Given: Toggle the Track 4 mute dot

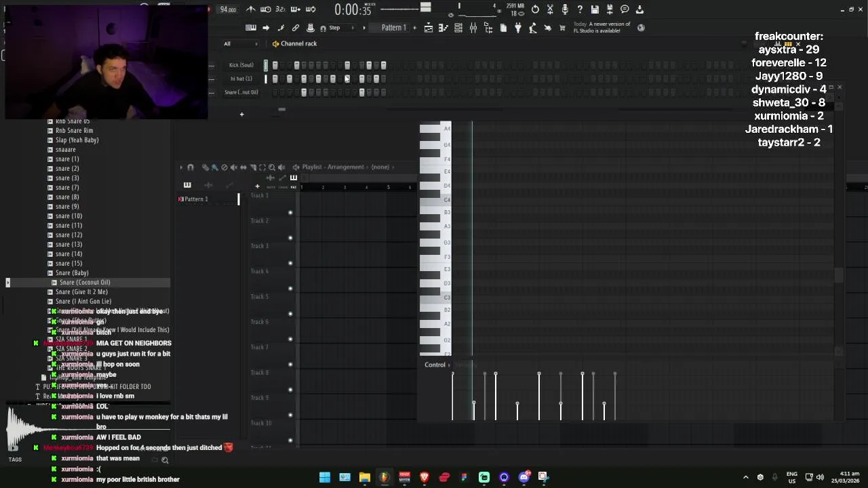Looking at the screenshot, I should pyautogui.click(x=290, y=288).
